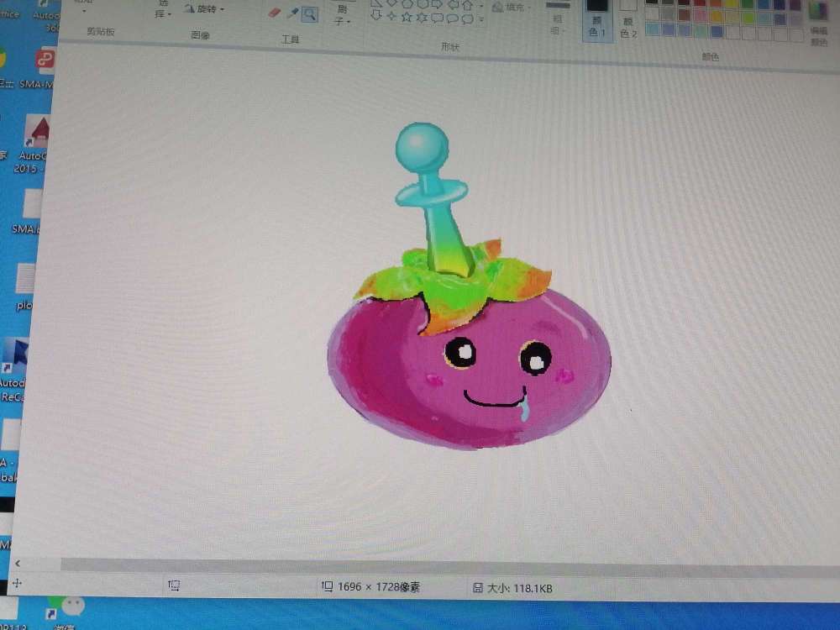Click the horizontal scrollbar left arrow
Viewport: 840px width, 630px height.
pos(18,563)
